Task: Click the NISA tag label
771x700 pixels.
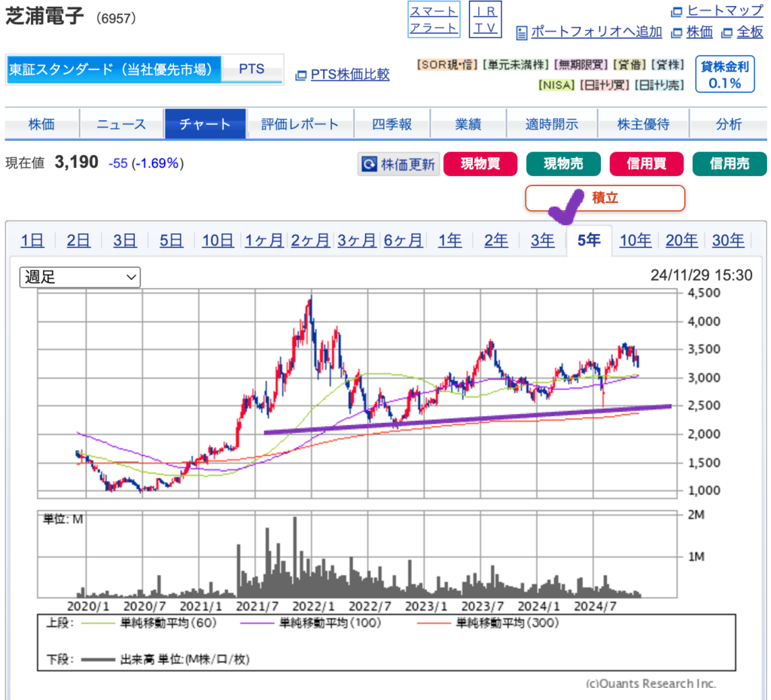Action: [x=556, y=85]
